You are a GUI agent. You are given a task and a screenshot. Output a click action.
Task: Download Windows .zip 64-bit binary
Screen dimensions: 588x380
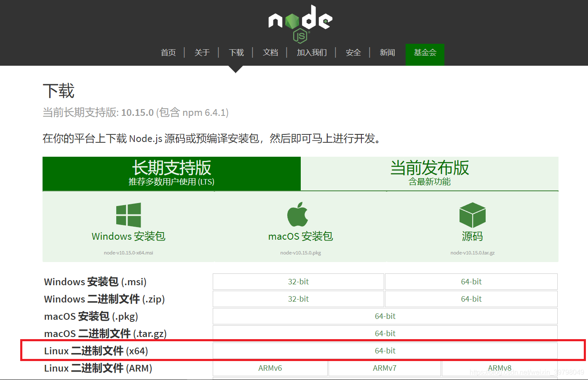click(471, 299)
